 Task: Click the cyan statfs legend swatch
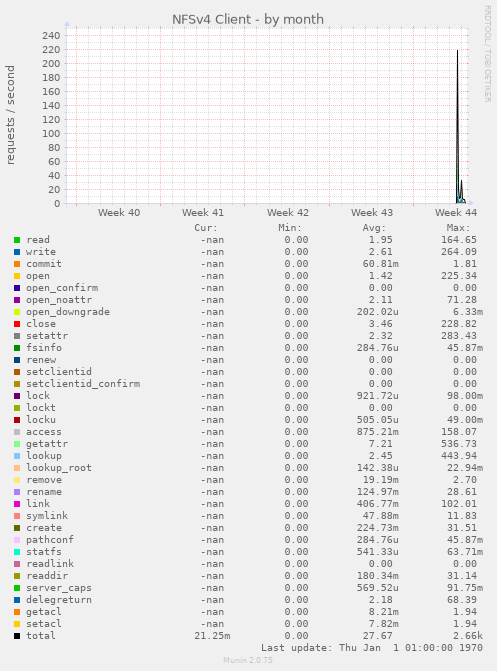tap(17, 552)
